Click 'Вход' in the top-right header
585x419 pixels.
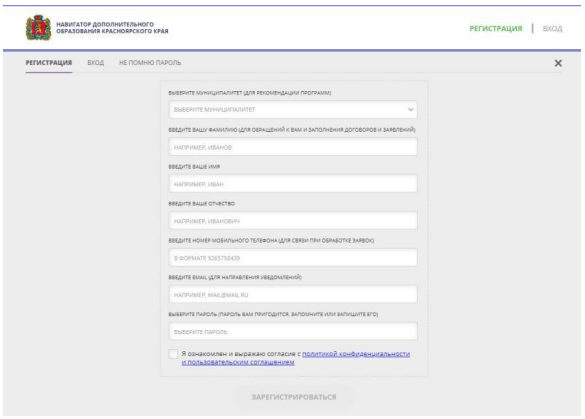pos(552,28)
